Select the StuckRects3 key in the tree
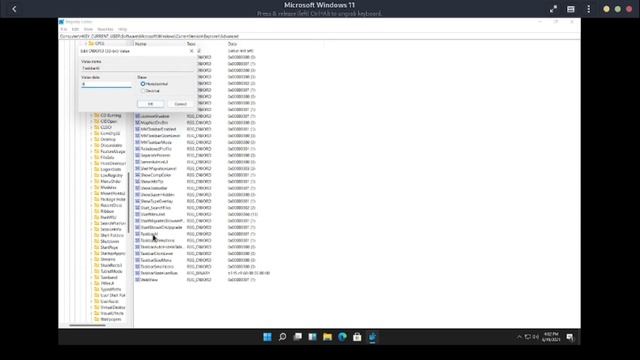The height and width of the screenshot is (360, 640). [111, 265]
